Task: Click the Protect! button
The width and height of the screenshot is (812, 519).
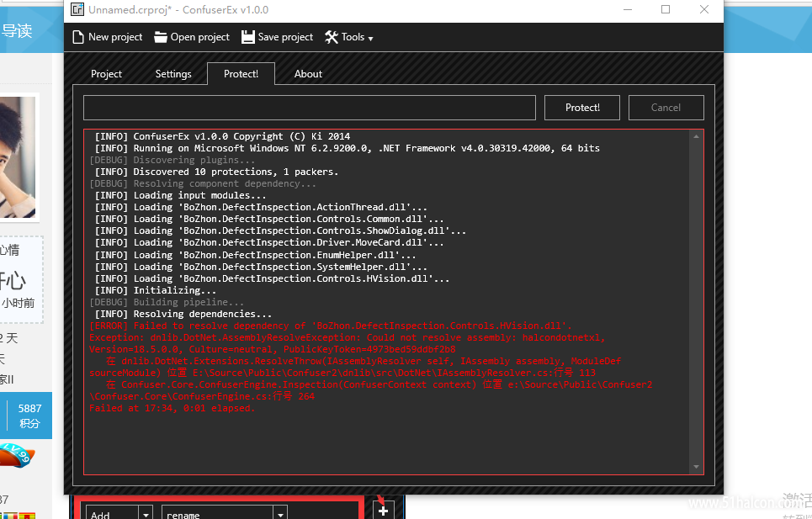Action: click(x=582, y=108)
